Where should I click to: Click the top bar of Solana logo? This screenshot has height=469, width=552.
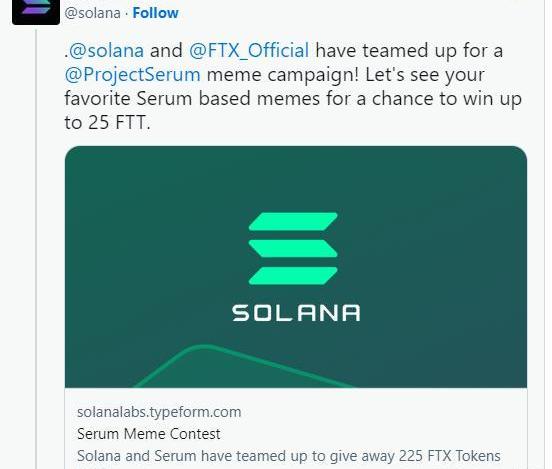(x=293, y=221)
